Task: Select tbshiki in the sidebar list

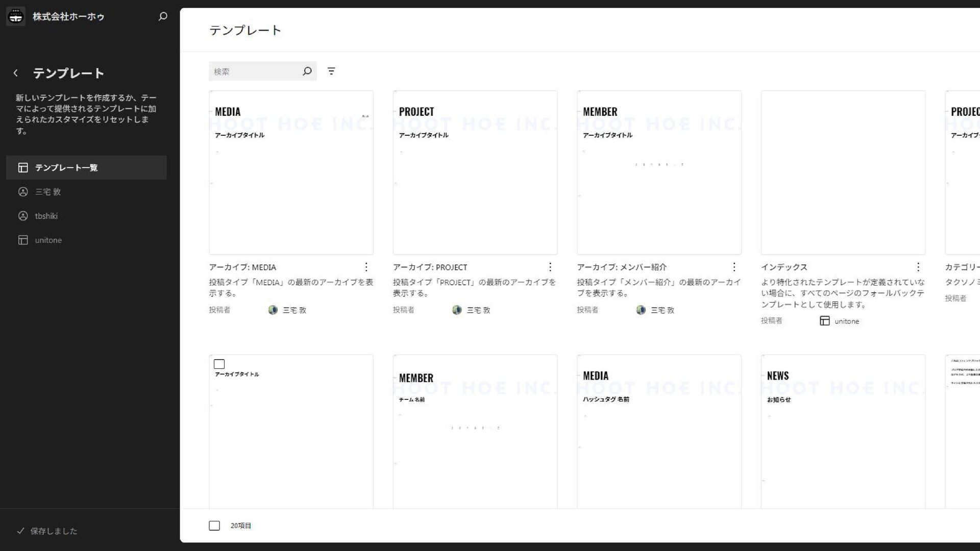Action: [46, 216]
